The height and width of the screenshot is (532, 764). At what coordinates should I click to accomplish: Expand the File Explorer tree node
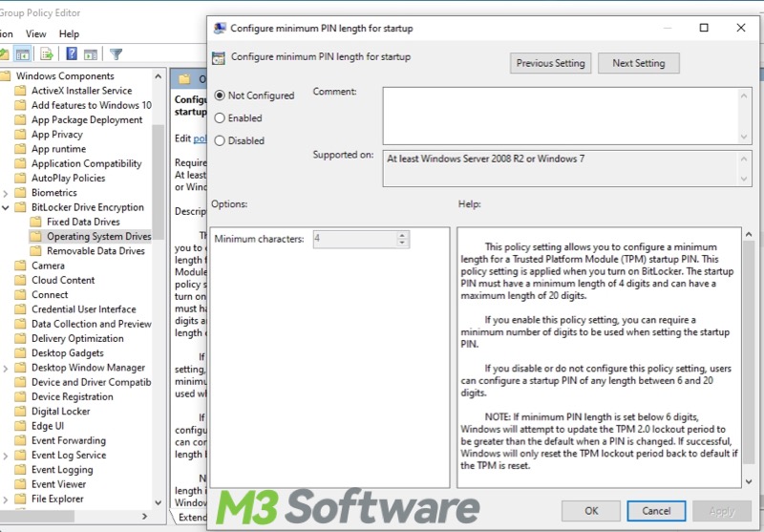(x=6, y=500)
